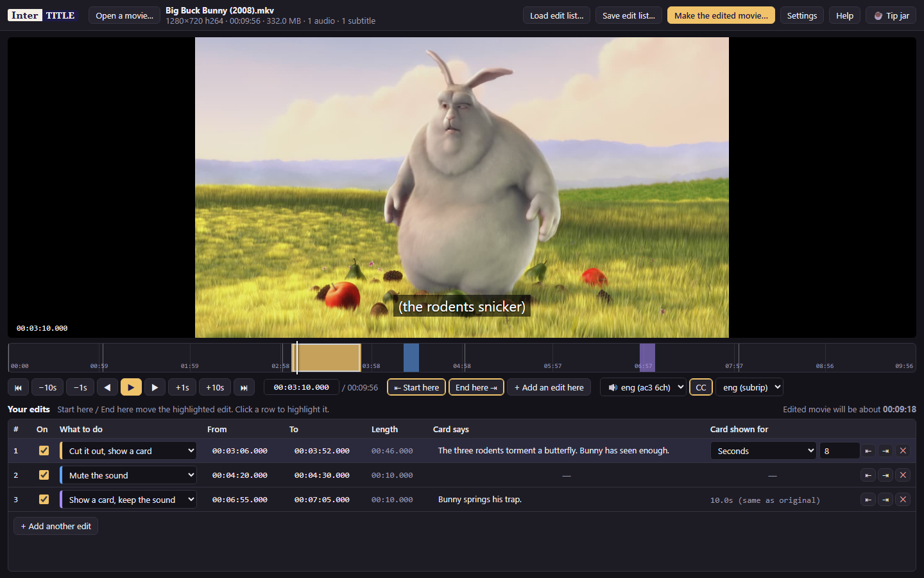Click the Length value 00:46.000

click(x=392, y=451)
